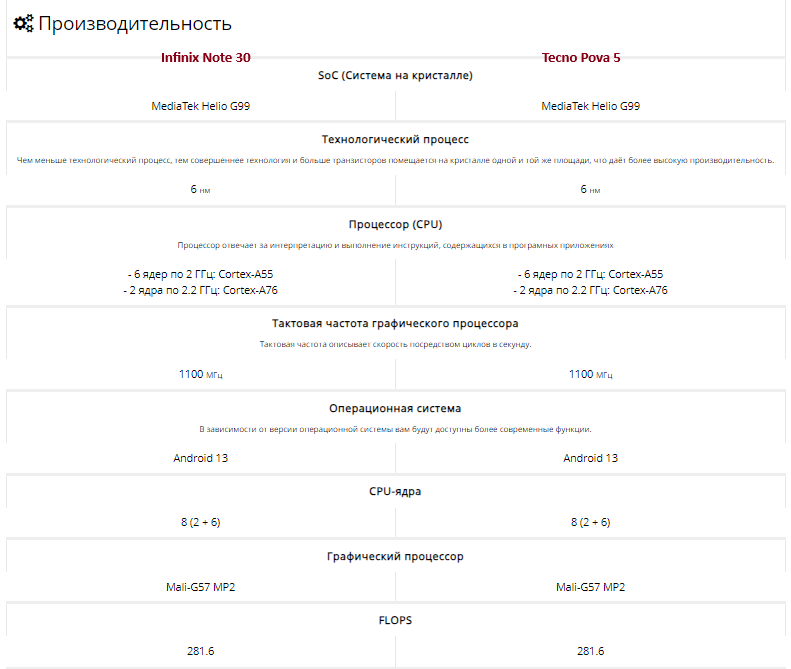Select the SoC (Система на кристалле) row title

tap(395, 75)
